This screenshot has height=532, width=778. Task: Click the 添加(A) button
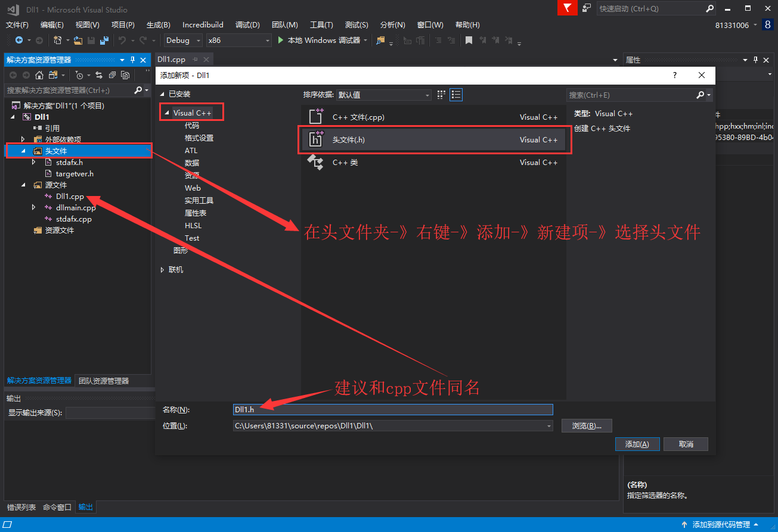tap(637, 444)
